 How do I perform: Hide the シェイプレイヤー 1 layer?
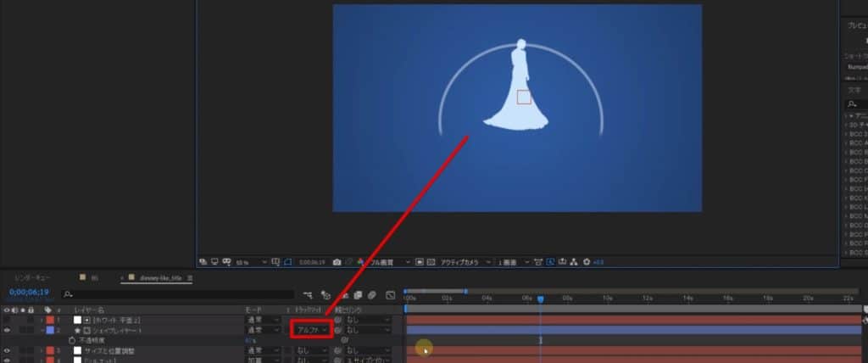point(7,330)
